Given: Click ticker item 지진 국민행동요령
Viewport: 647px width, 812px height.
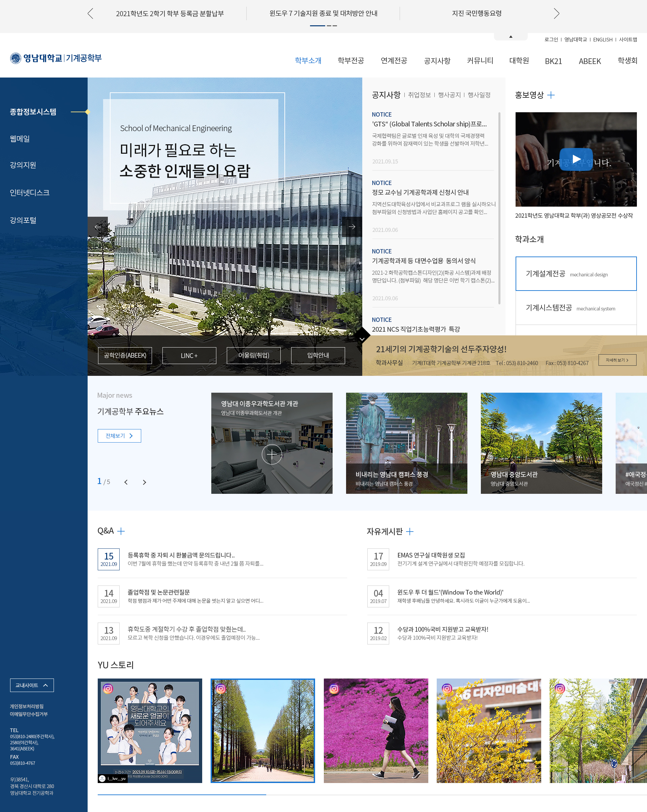Looking at the screenshot, I should point(476,13).
